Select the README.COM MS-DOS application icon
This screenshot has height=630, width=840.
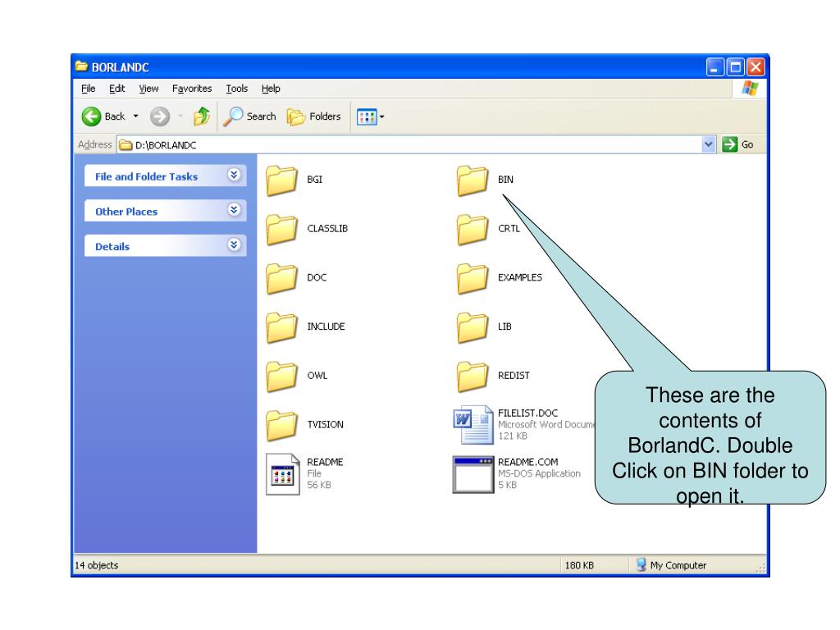[x=473, y=475]
